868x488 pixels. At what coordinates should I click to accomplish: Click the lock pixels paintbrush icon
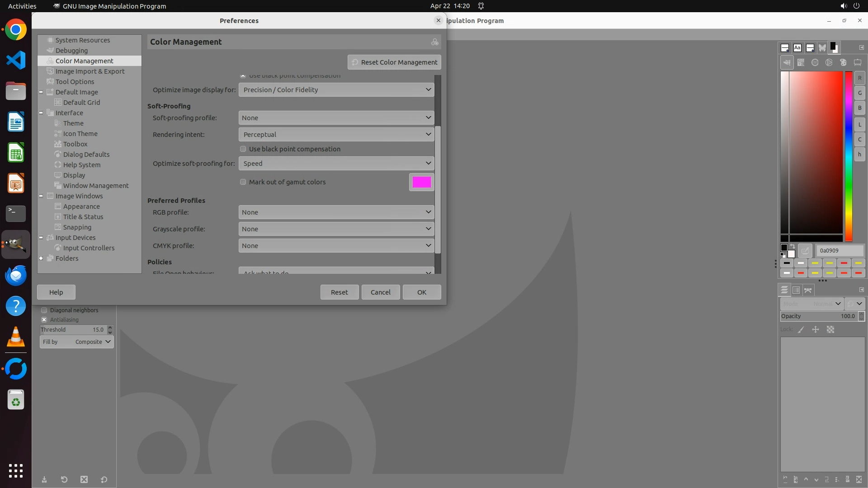[x=801, y=330]
